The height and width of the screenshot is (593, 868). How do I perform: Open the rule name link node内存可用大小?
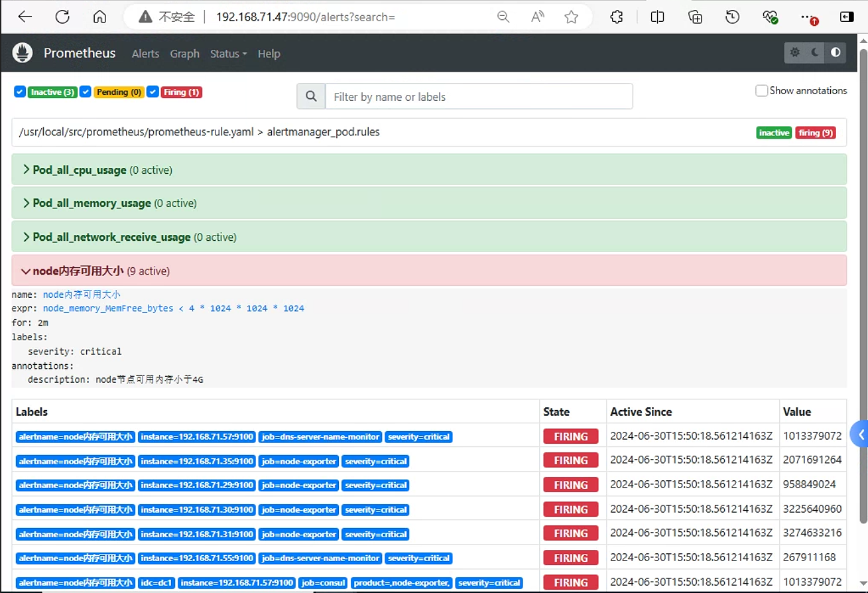point(82,295)
